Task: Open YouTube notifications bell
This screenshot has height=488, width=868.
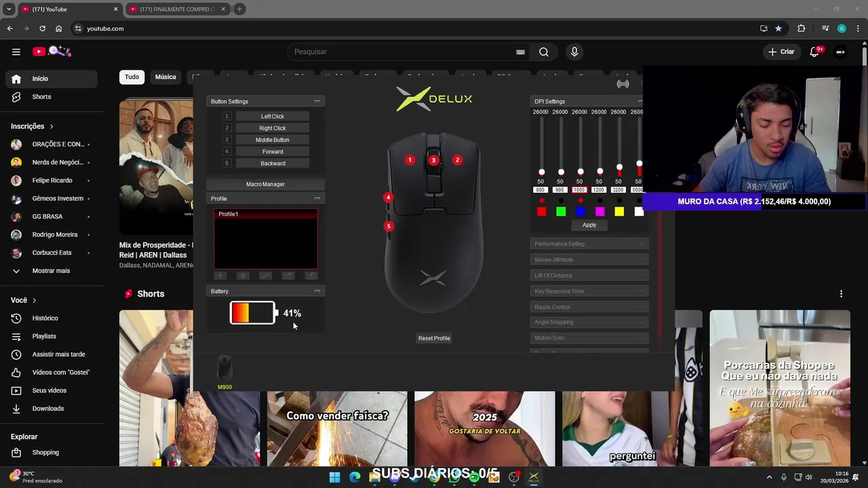Action: tap(814, 52)
